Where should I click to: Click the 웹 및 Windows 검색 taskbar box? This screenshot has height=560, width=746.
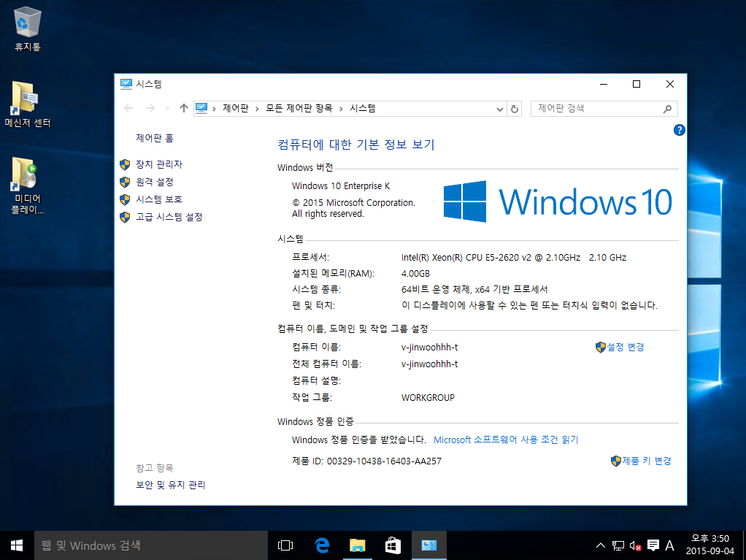tap(151, 545)
